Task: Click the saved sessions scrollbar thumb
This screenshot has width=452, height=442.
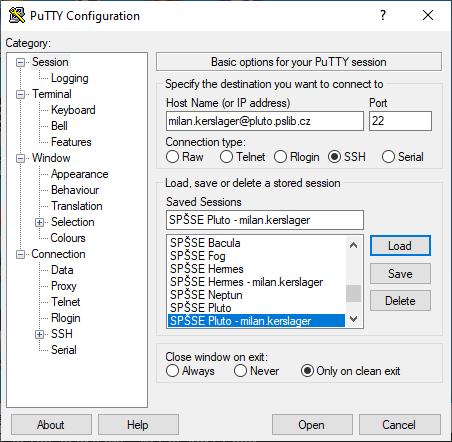Action: tap(353, 293)
